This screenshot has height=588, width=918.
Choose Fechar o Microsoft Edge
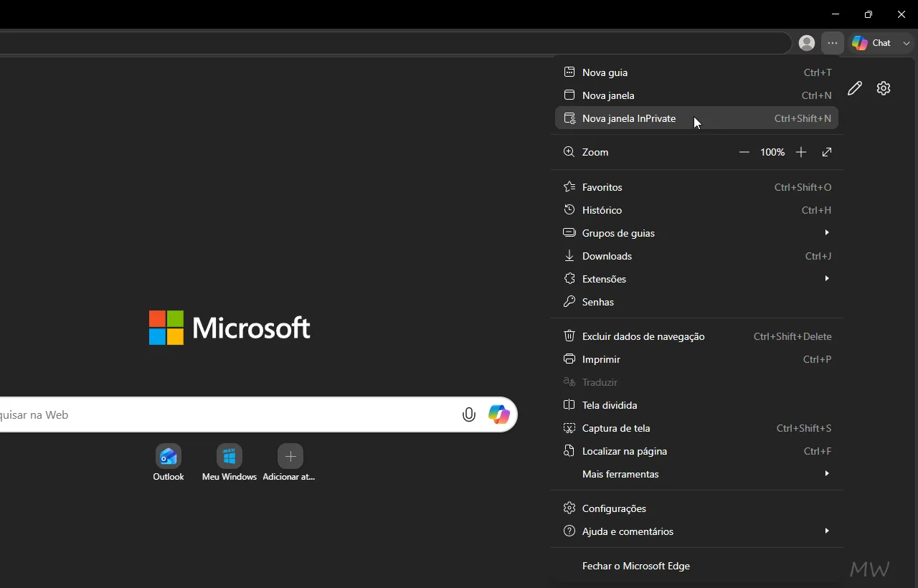pos(696,566)
